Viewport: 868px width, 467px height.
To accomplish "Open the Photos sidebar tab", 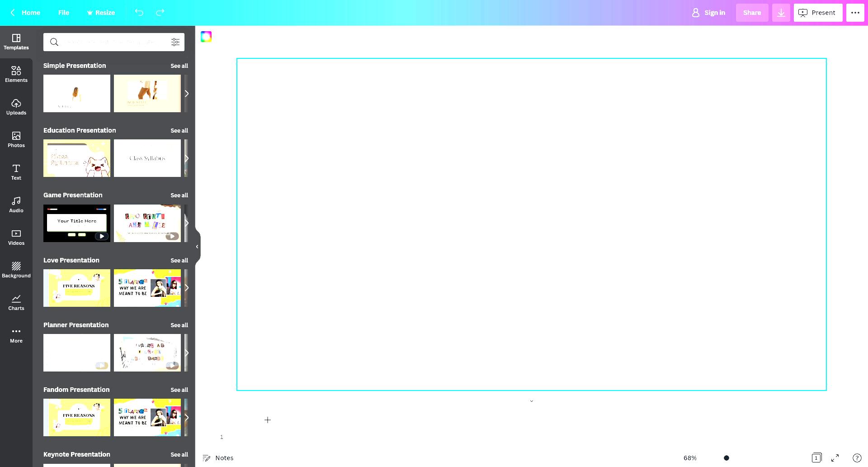I will pyautogui.click(x=16, y=139).
